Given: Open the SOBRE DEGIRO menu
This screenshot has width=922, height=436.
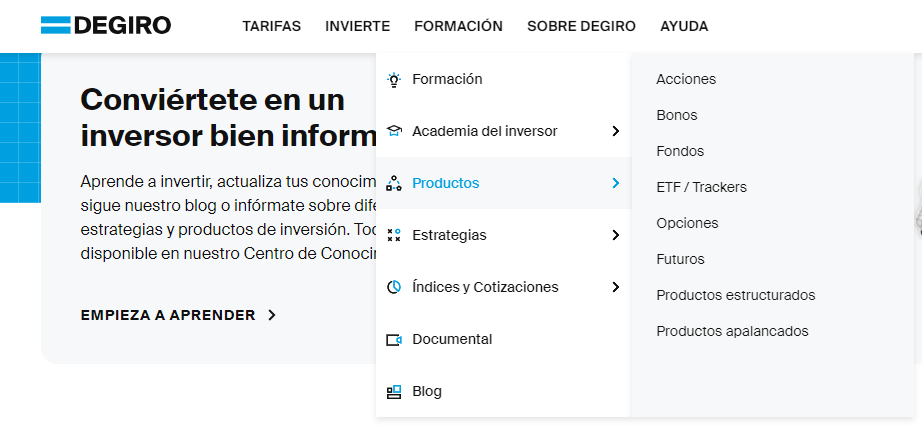Looking at the screenshot, I should (582, 26).
